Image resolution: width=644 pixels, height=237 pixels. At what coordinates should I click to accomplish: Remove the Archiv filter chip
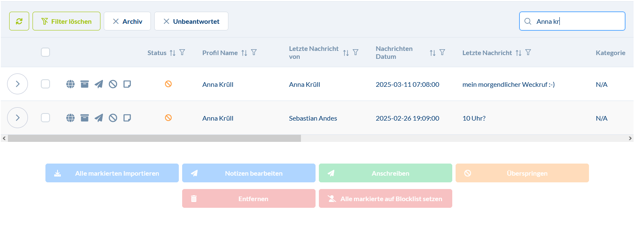(x=116, y=21)
